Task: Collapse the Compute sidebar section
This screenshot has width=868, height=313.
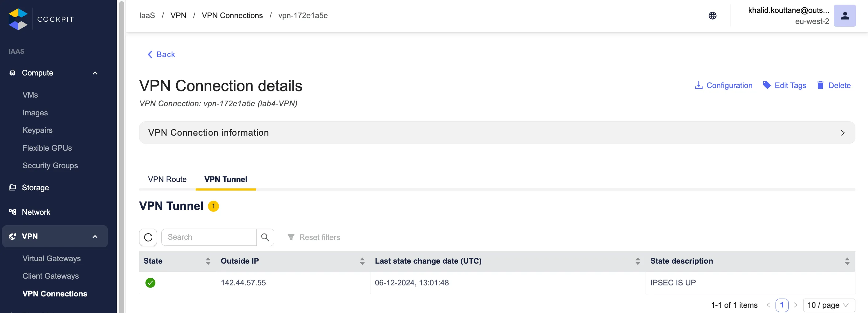Action: tap(95, 73)
